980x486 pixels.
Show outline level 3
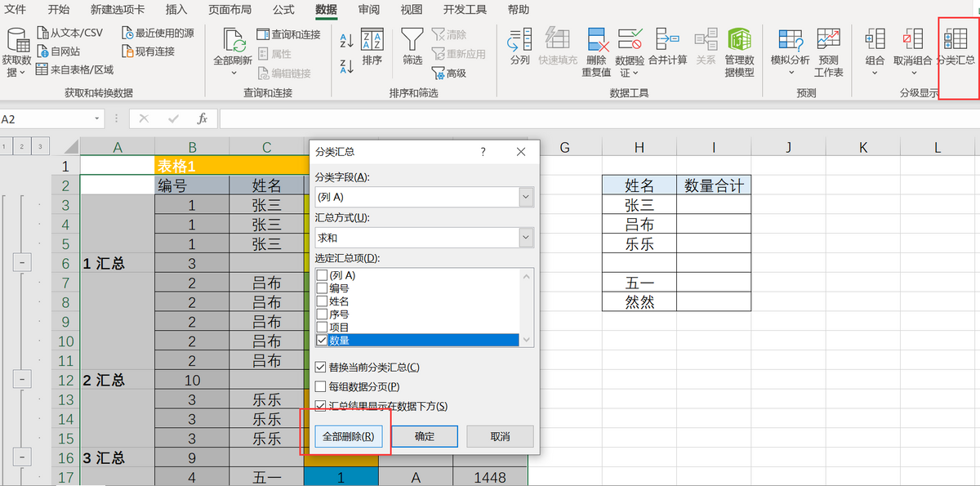[x=39, y=147]
